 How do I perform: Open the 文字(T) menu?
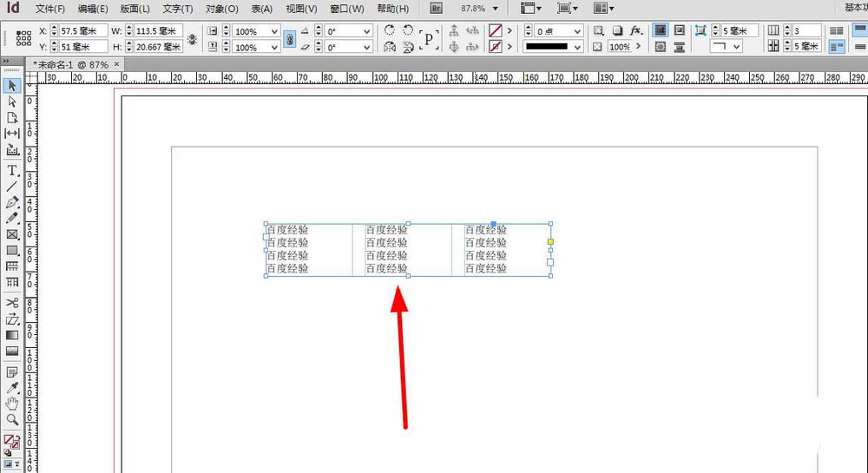[178, 9]
